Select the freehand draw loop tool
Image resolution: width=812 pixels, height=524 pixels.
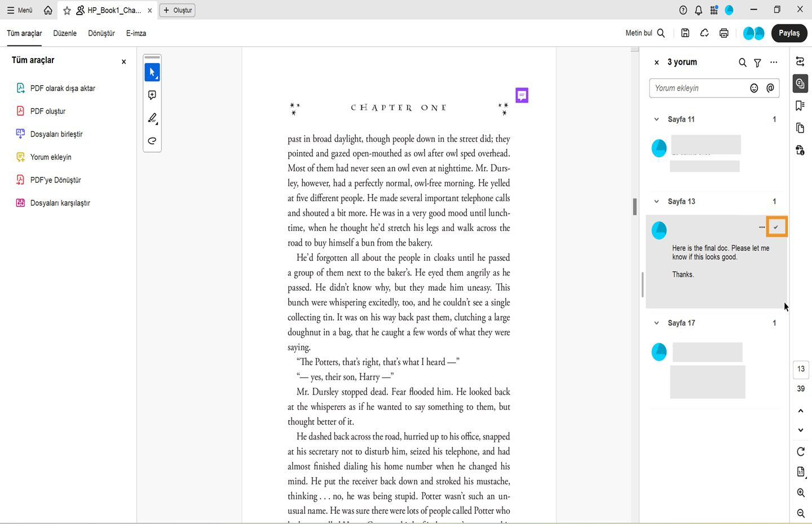coord(152,141)
